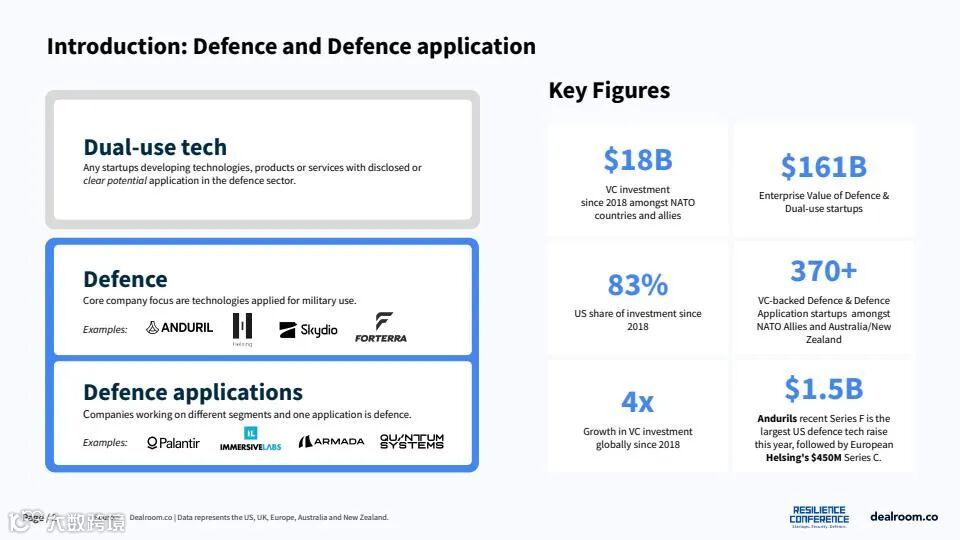Click the dealroom.co logo

click(x=904, y=517)
